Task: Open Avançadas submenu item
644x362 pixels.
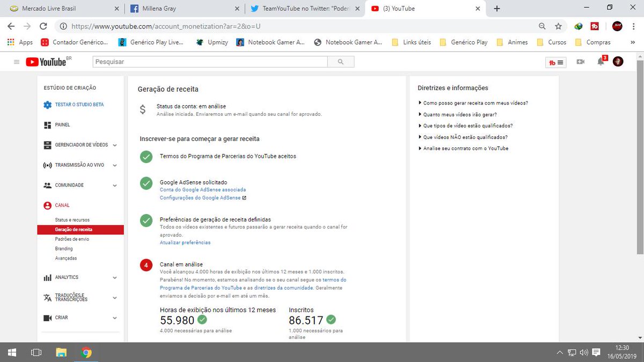Action: (66, 258)
